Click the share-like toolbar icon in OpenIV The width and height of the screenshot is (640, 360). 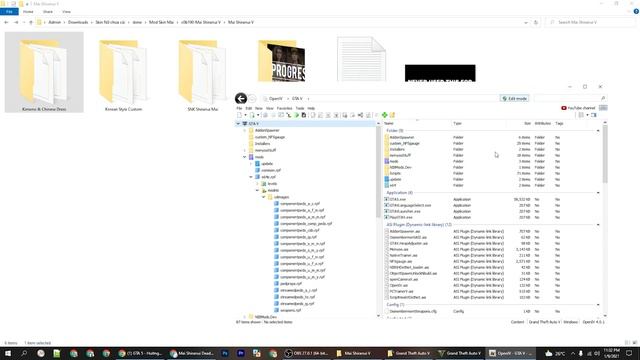click(x=360, y=115)
